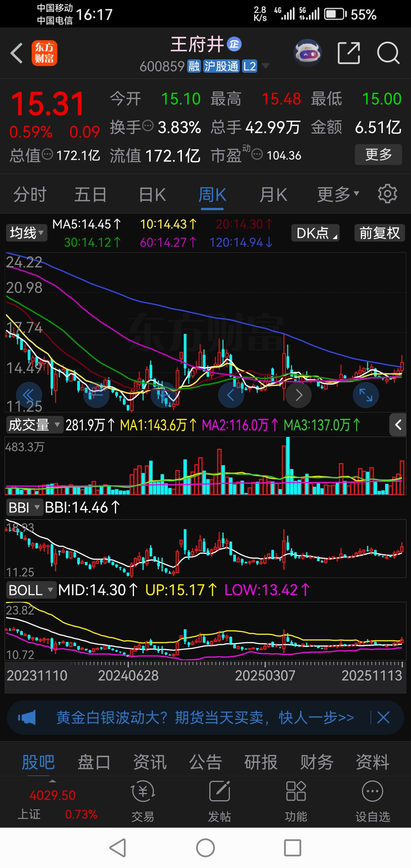
Task: Tap Android recent apps button
Action: 293,848
